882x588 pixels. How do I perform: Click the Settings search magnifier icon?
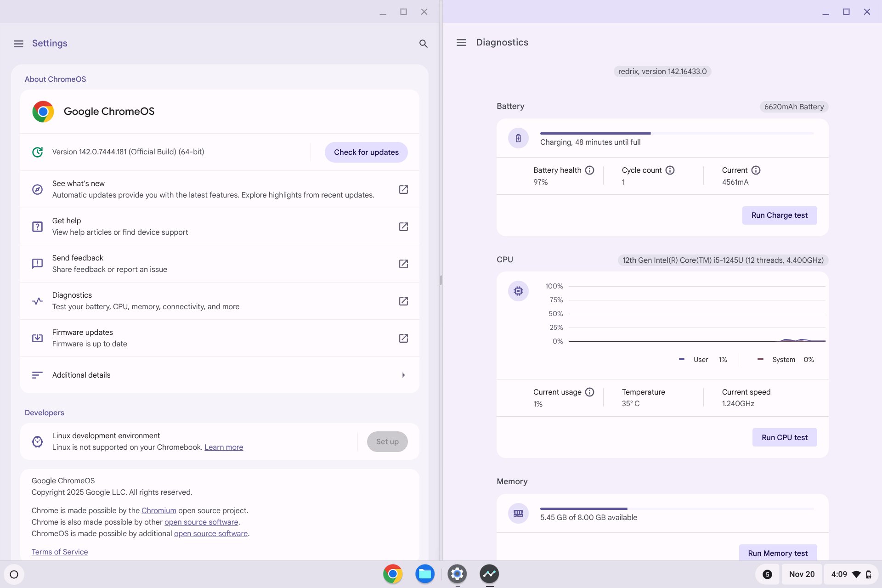[423, 44]
